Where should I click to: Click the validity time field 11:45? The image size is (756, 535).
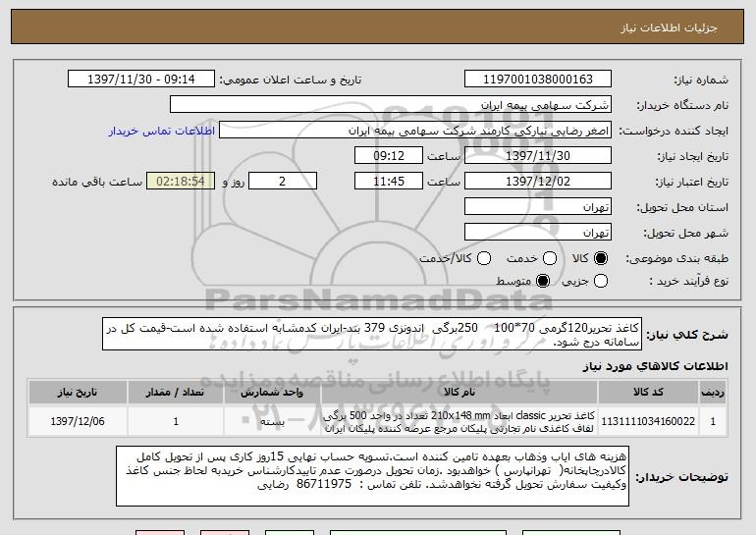pyautogui.click(x=389, y=182)
